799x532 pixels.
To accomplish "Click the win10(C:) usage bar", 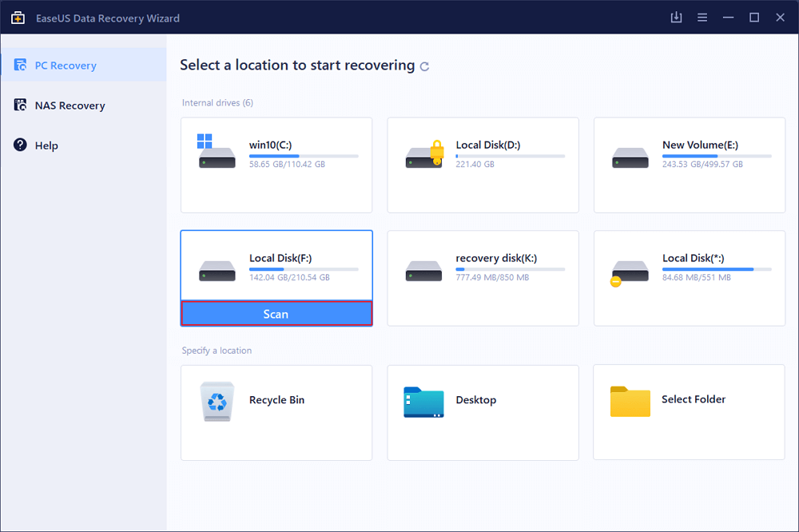I will (x=304, y=156).
